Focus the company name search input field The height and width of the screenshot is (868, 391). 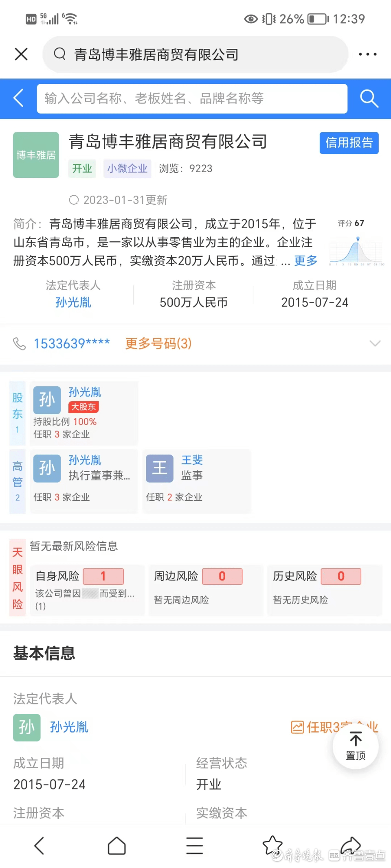pyautogui.click(x=192, y=98)
